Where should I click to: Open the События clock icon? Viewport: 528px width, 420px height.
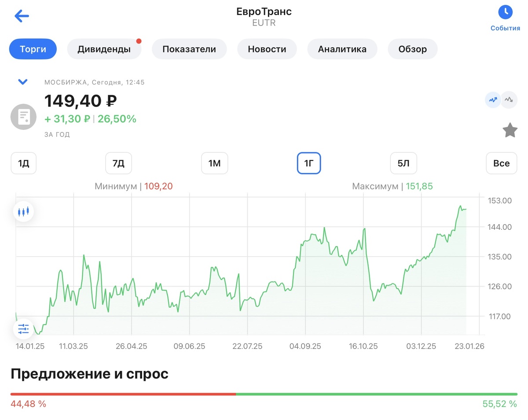pyautogui.click(x=505, y=12)
